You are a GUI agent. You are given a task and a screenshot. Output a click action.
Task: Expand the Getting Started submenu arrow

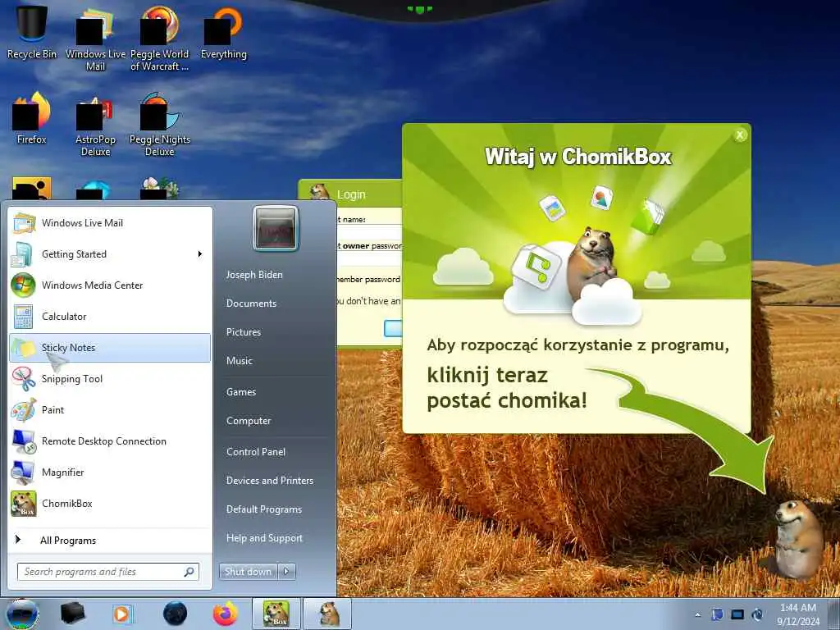tap(200, 254)
